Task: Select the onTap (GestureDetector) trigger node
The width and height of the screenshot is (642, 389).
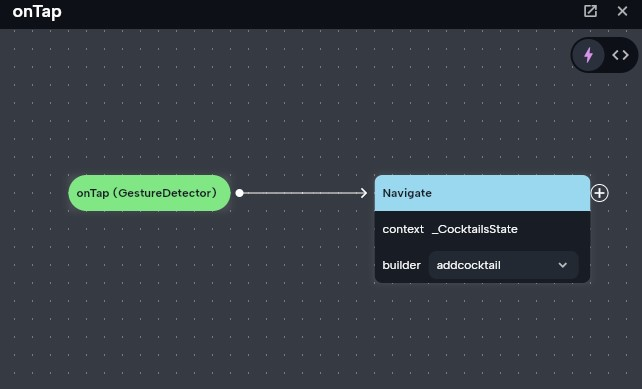Action: [x=149, y=193]
